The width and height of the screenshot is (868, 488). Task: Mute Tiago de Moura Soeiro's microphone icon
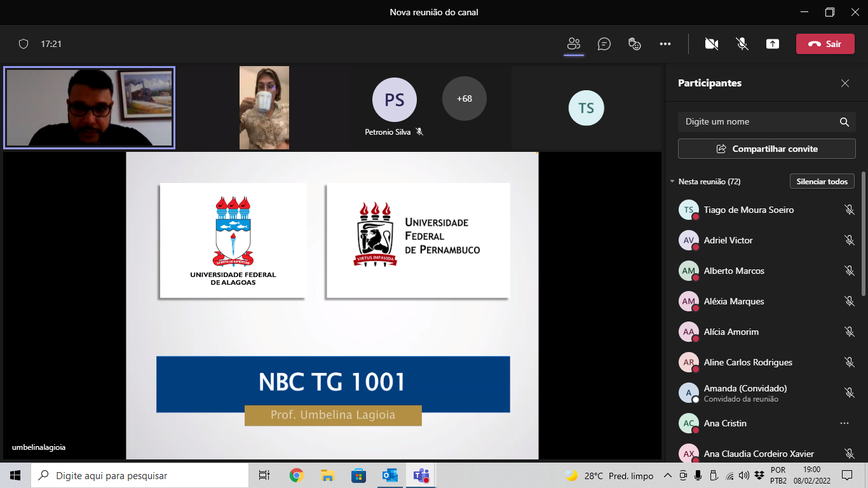pyautogui.click(x=849, y=210)
